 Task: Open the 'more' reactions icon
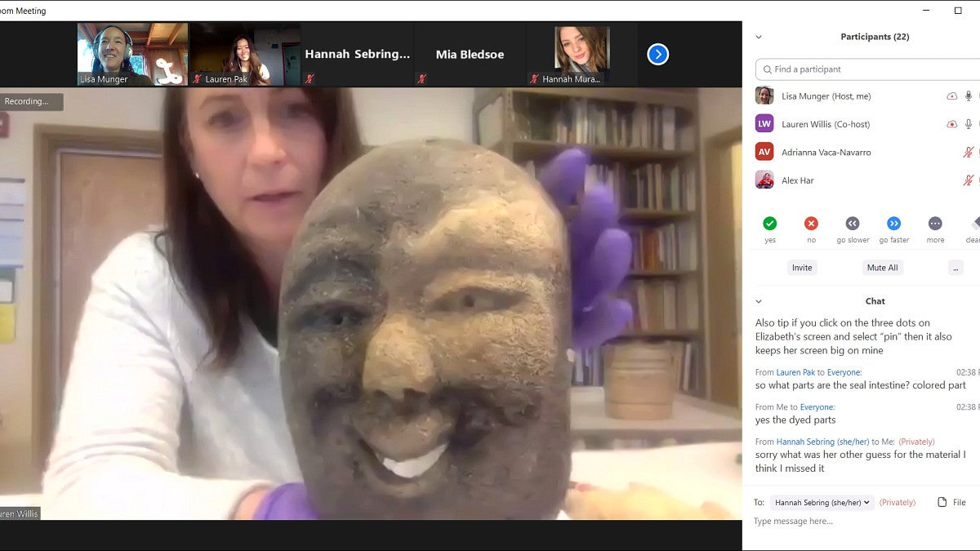tap(935, 224)
